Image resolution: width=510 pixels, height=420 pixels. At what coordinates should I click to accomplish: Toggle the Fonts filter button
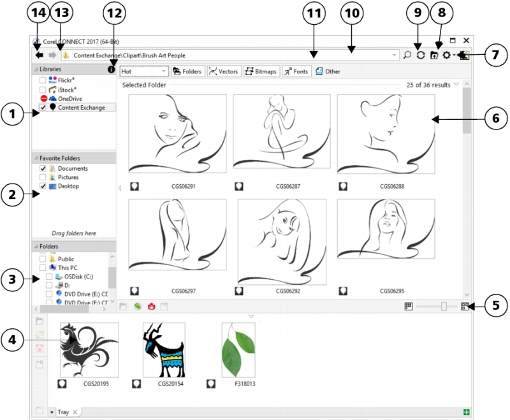pos(296,71)
